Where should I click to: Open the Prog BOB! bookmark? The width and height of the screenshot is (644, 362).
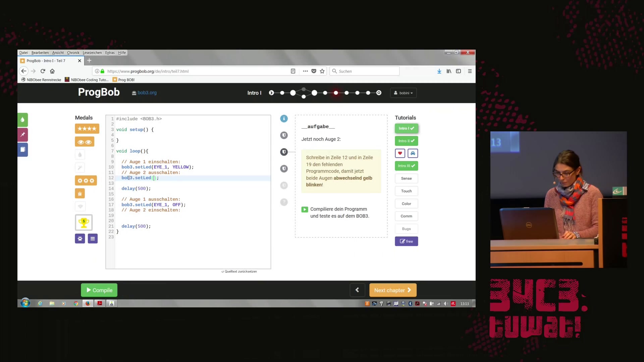124,80
